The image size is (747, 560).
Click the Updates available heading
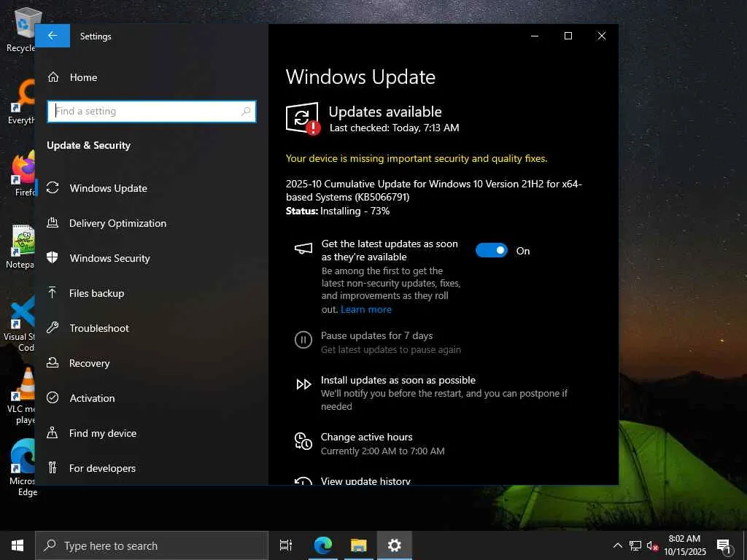click(385, 112)
